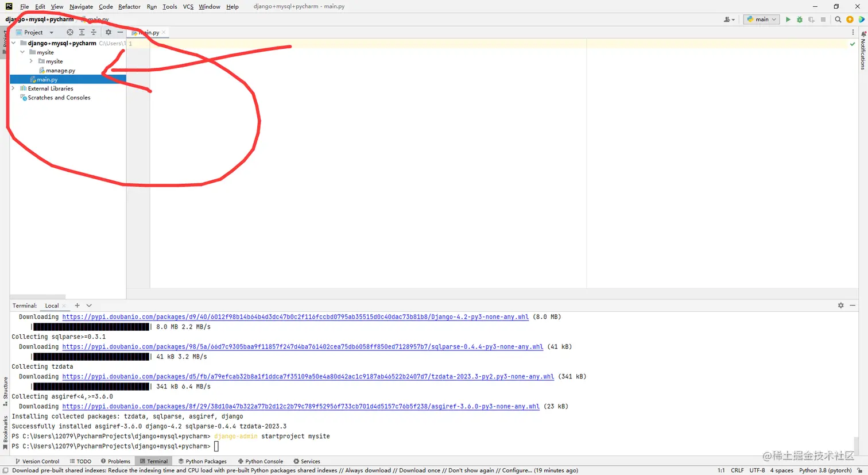Open the Help menu

click(232, 6)
